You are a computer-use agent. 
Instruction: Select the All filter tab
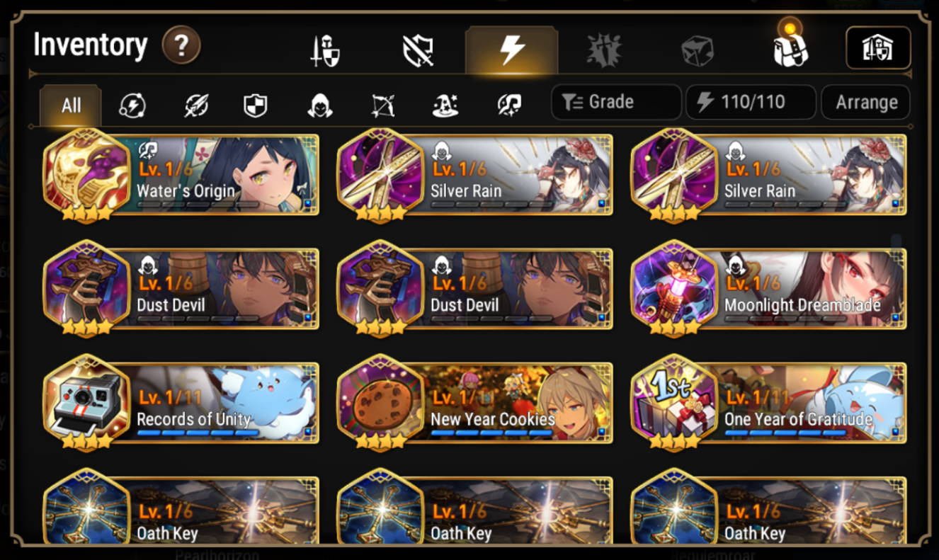click(x=71, y=105)
